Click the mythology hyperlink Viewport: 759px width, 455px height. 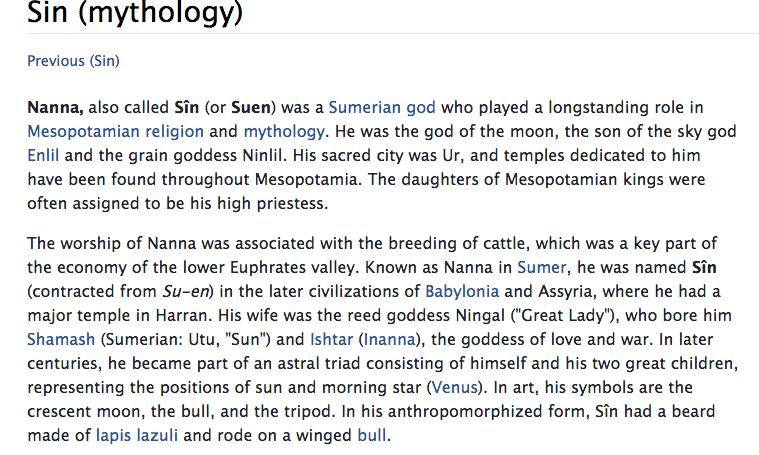[284, 131]
